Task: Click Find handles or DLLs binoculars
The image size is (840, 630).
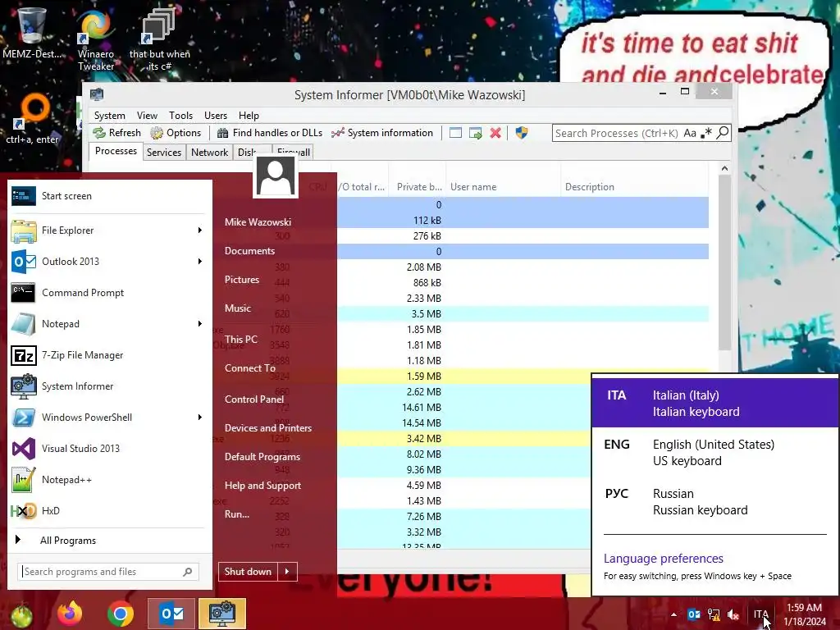Action: 269,133
